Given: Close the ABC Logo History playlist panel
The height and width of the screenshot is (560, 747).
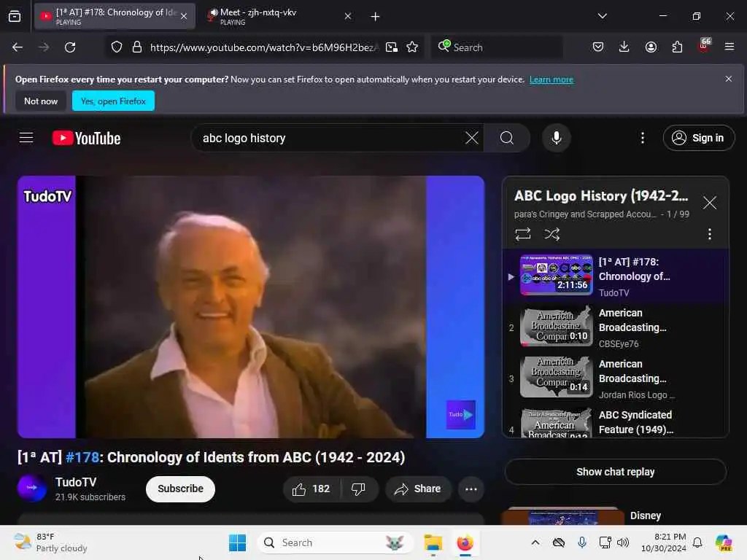Looking at the screenshot, I should click(x=709, y=203).
